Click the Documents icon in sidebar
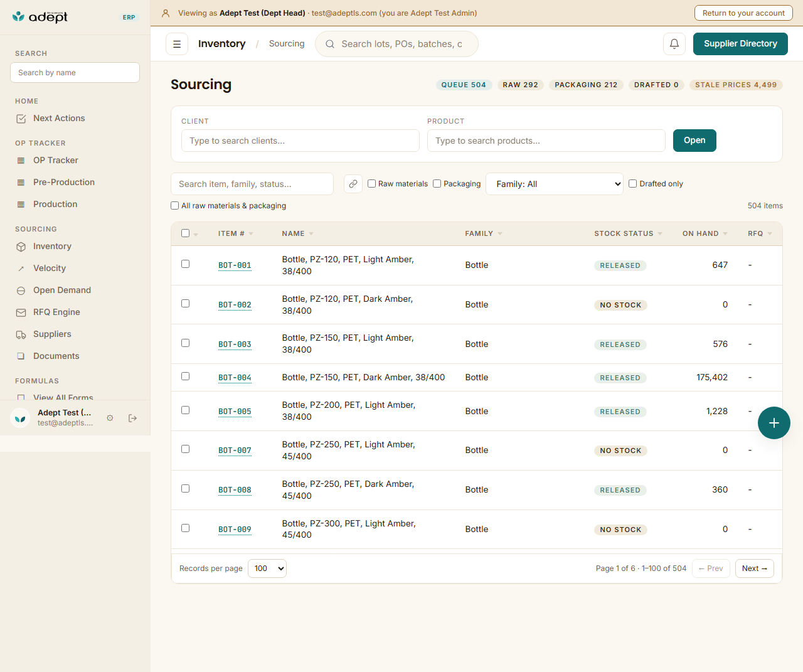Viewport: 803px width, 672px height. (21, 356)
